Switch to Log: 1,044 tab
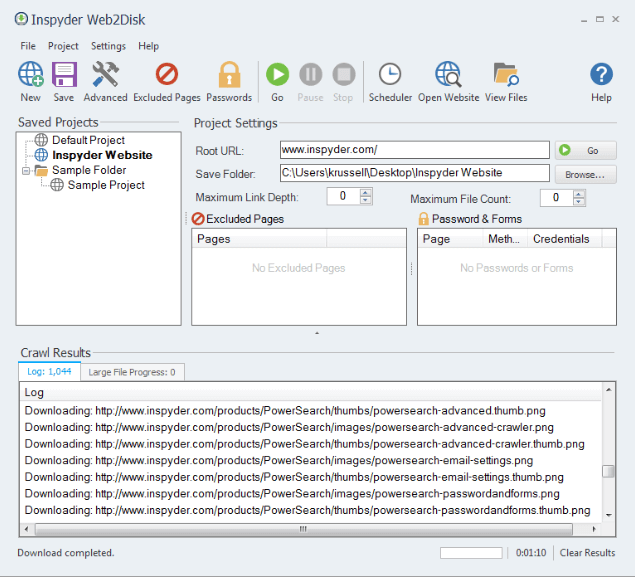The height and width of the screenshot is (577, 635). (49, 371)
